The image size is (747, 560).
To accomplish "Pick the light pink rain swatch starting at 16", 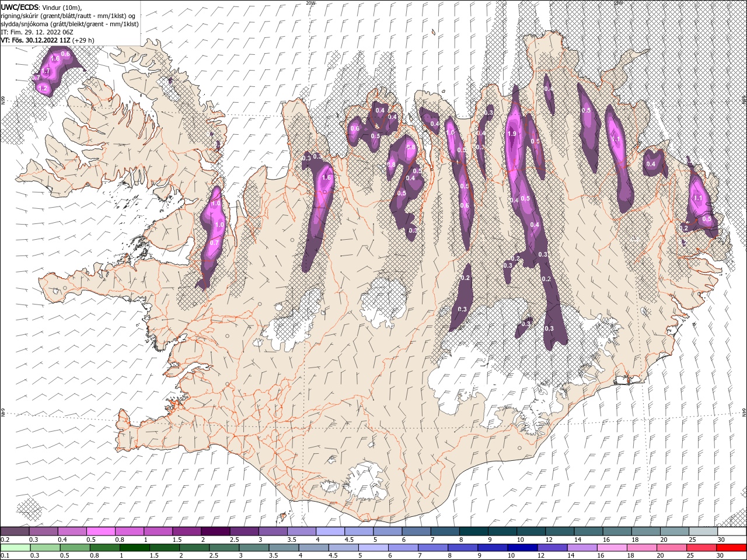I will pyautogui.click(x=612, y=548).
